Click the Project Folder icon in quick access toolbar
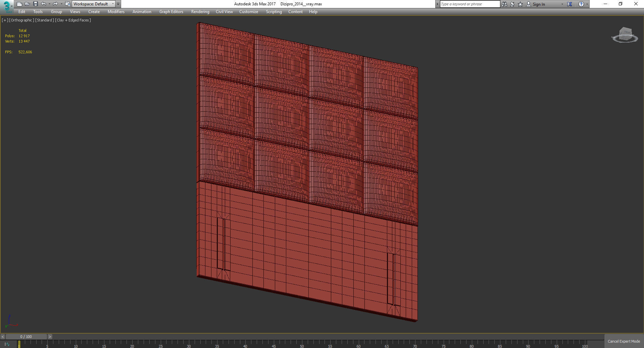Viewport: 644px width, 348px height. click(x=67, y=4)
